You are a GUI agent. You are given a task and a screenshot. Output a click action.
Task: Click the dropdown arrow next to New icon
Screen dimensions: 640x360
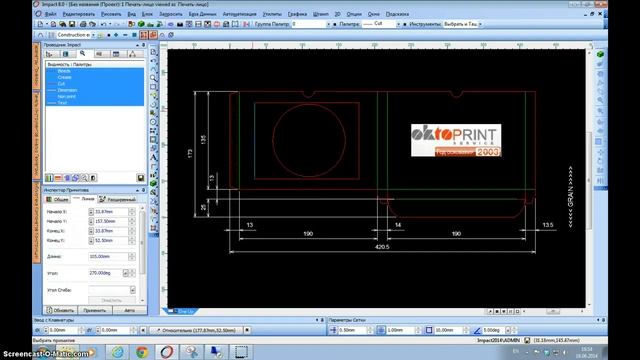coord(47,24)
